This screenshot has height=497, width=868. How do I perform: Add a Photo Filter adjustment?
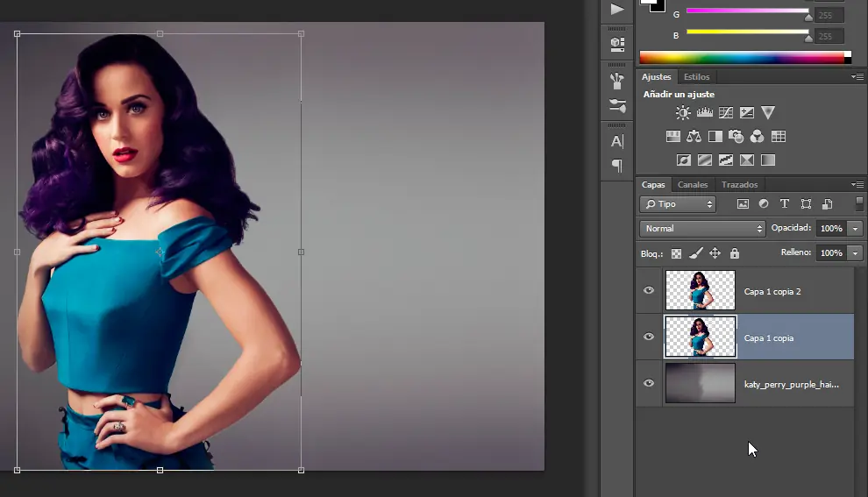(736, 136)
